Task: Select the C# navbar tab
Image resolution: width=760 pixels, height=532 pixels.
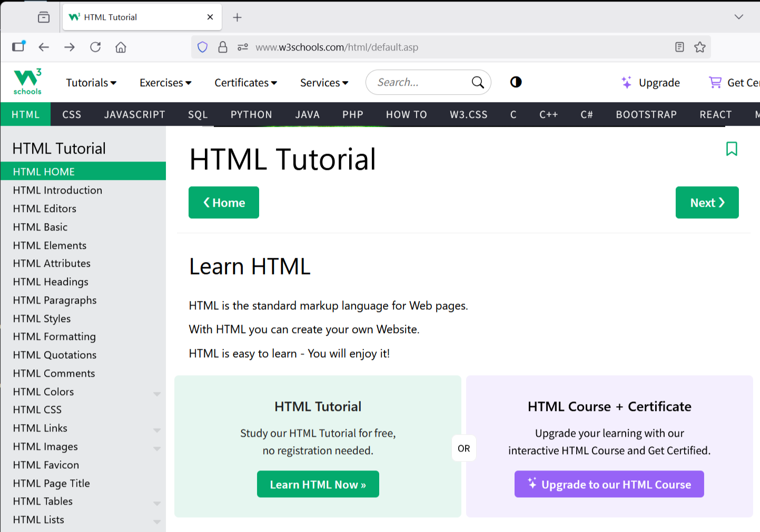Action: tap(587, 114)
